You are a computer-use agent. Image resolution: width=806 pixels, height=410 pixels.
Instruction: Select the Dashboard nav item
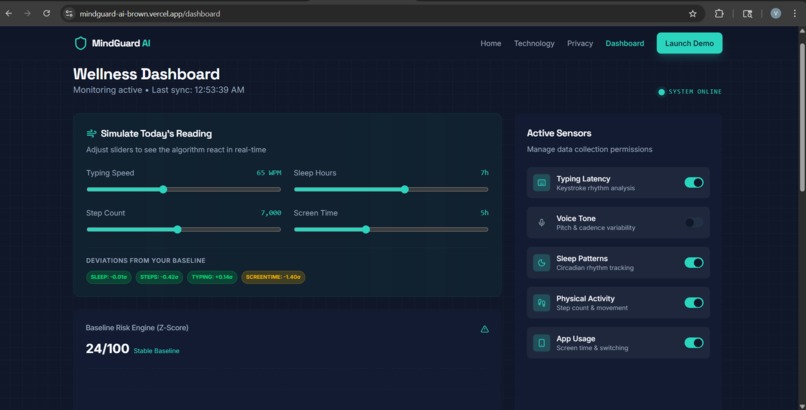coord(625,43)
